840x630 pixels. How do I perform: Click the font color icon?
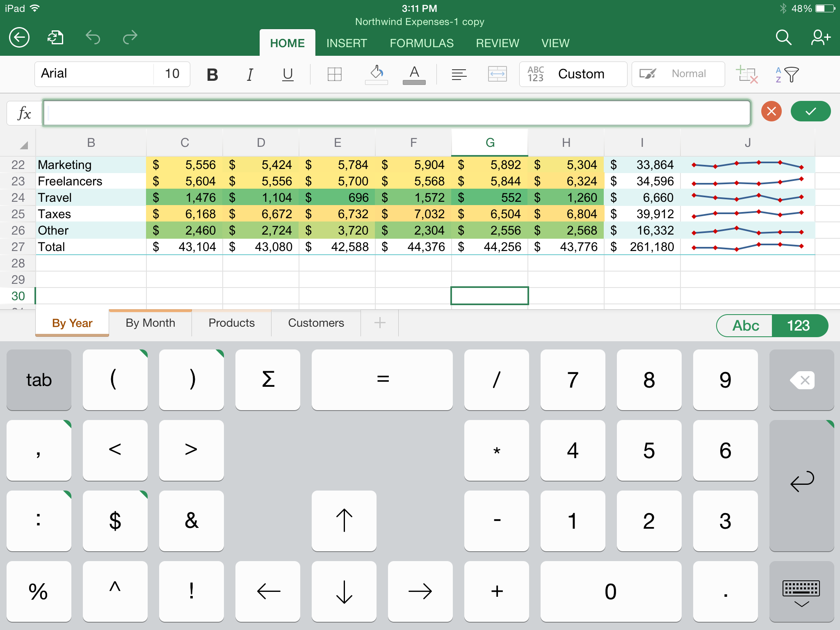tap(413, 73)
